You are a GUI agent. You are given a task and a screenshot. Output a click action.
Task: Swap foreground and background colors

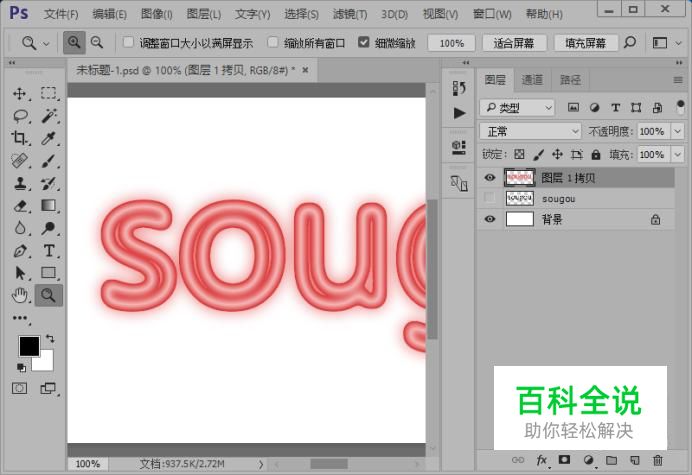pos(50,339)
